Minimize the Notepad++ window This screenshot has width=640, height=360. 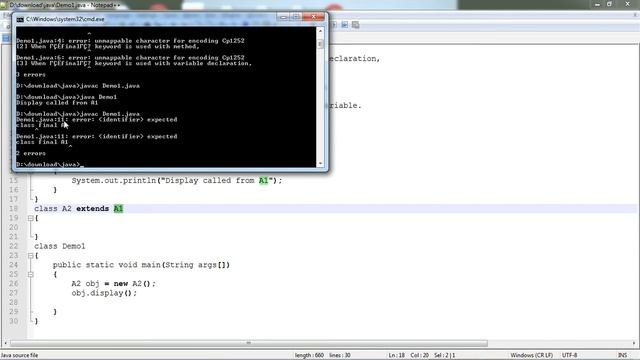pos(597,4)
